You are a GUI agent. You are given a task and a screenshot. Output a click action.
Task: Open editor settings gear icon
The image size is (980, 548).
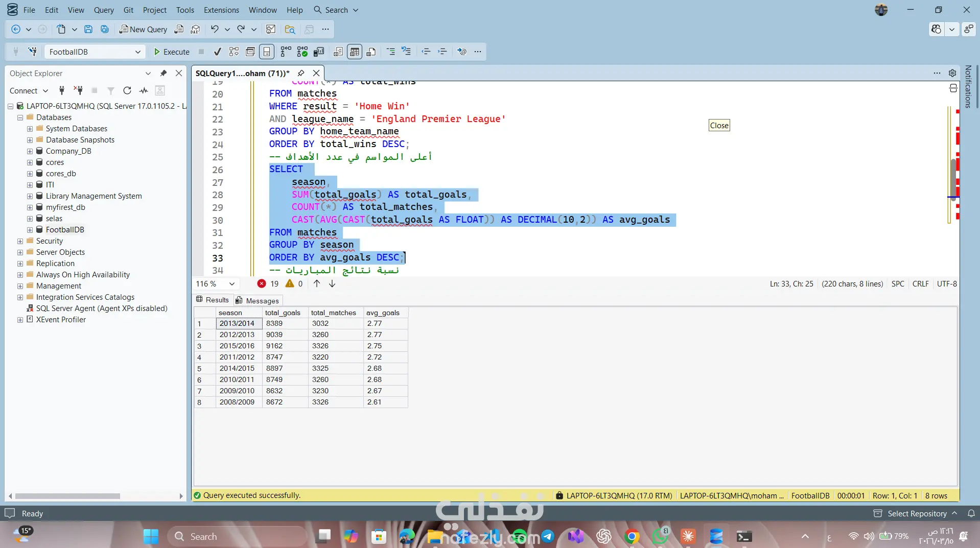click(x=952, y=73)
